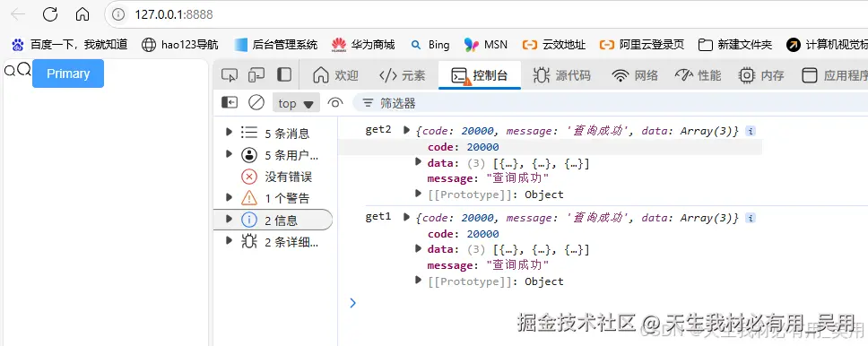Switch to 性能 tab
868x346 pixels.
click(x=699, y=75)
